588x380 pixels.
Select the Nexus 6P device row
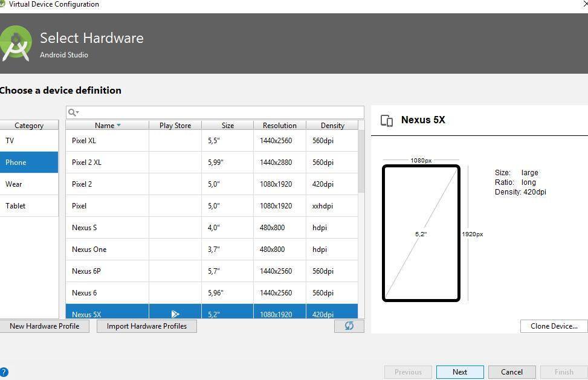pos(212,271)
